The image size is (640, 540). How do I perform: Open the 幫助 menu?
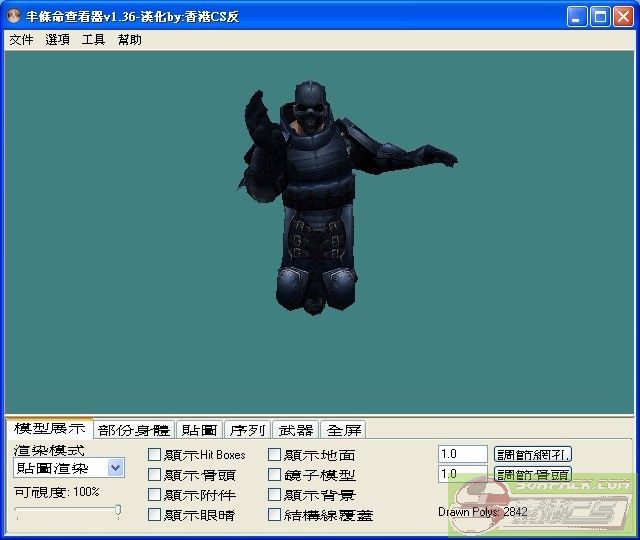click(x=129, y=40)
